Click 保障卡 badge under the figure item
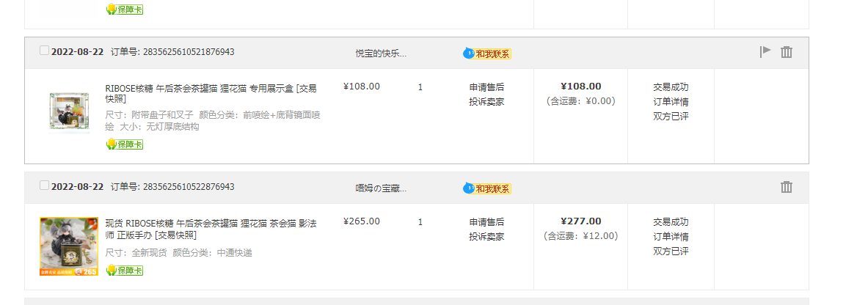 coord(125,271)
